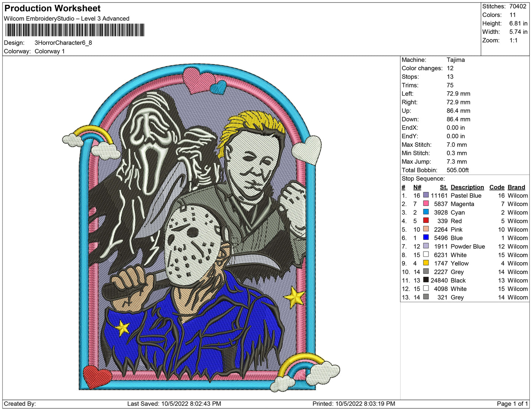This screenshot has height=409, width=532.
Task: Click the N# column header
Action: (x=417, y=187)
